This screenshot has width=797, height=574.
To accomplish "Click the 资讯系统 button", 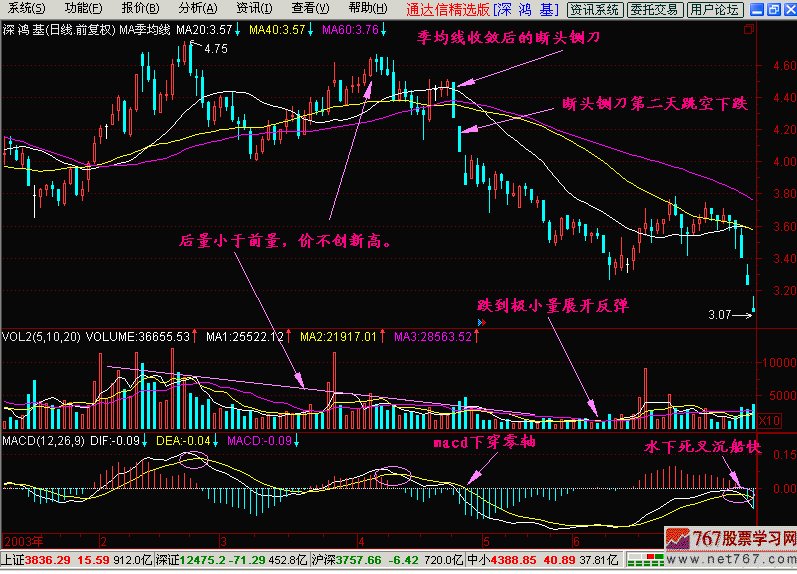I will coord(596,9).
